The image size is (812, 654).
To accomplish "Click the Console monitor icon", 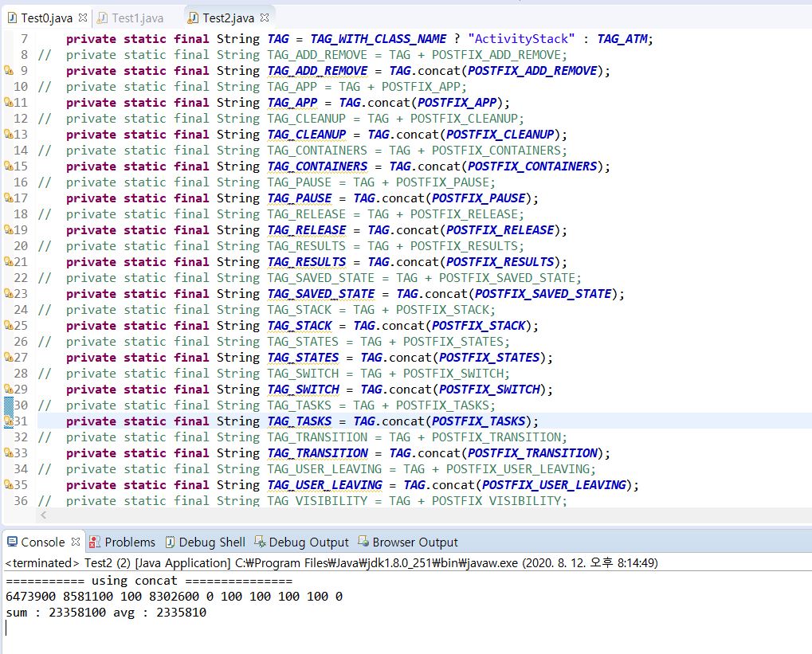I will (x=12, y=542).
